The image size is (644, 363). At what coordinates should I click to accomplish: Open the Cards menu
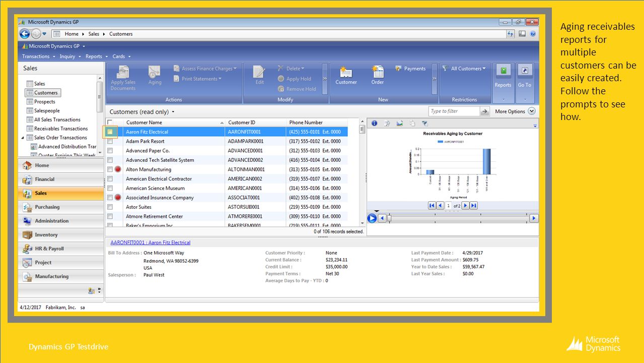[x=121, y=56]
